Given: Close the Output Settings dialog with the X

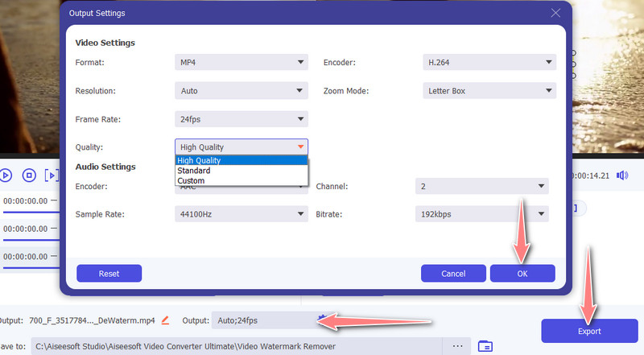Looking at the screenshot, I should [x=555, y=14].
